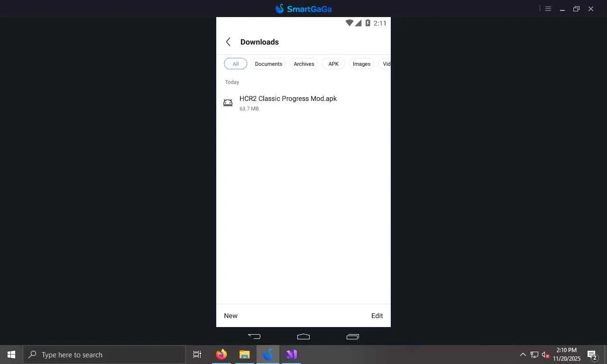This screenshot has height=364, width=607.
Task: Open the SmartGaGa hamburger menu
Action: [548, 9]
